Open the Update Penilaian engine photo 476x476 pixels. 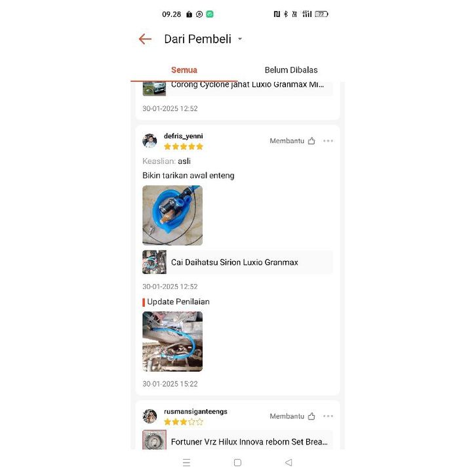click(x=172, y=342)
